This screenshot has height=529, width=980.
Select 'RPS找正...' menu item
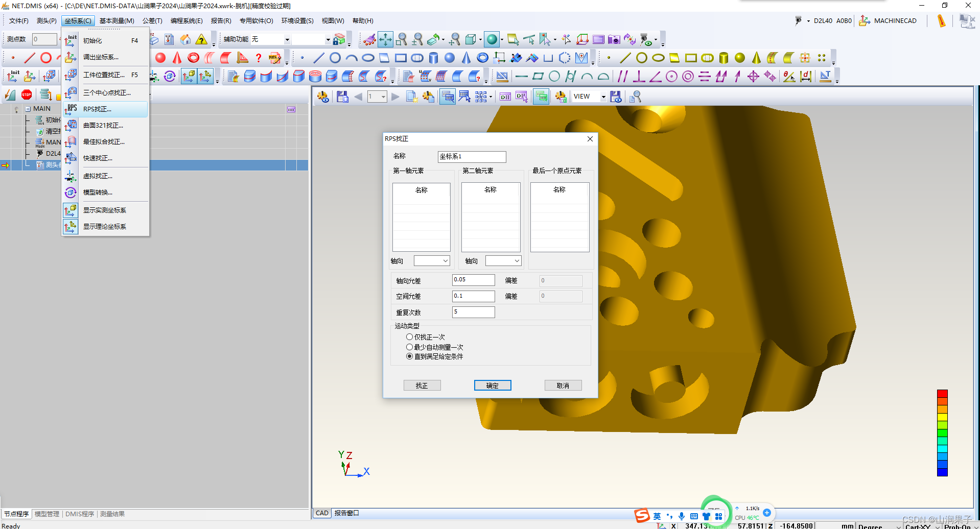[106, 109]
